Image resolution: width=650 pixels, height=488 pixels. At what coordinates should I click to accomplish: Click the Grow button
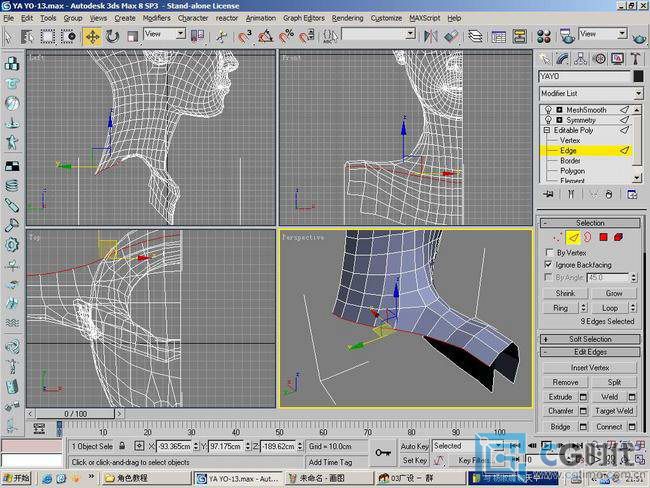(614, 294)
